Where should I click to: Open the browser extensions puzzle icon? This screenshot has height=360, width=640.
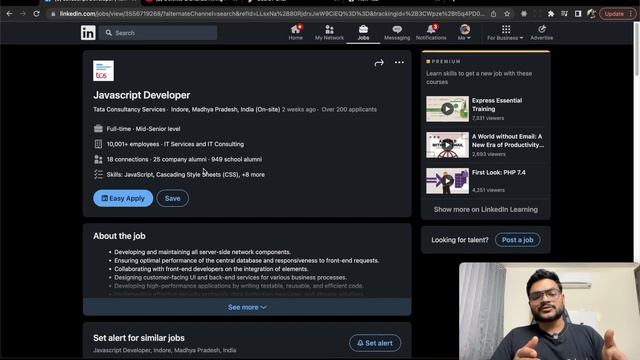[x=551, y=14]
